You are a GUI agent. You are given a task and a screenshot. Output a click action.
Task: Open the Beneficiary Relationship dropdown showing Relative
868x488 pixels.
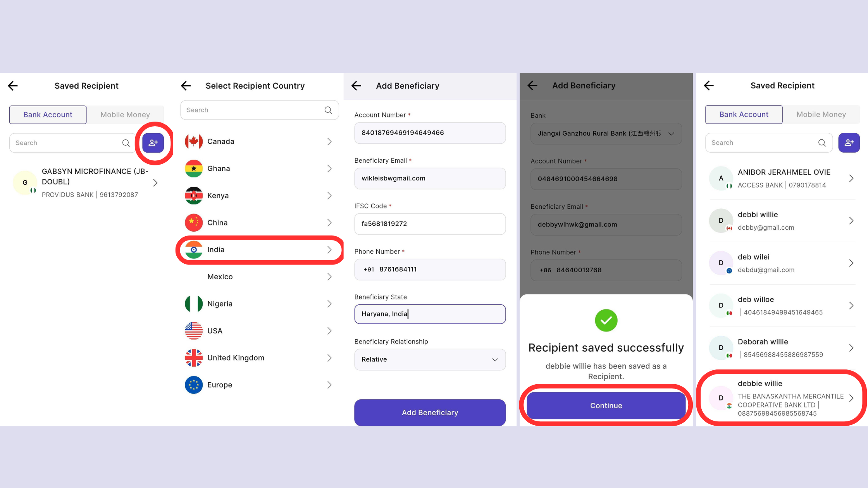(x=430, y=359)
